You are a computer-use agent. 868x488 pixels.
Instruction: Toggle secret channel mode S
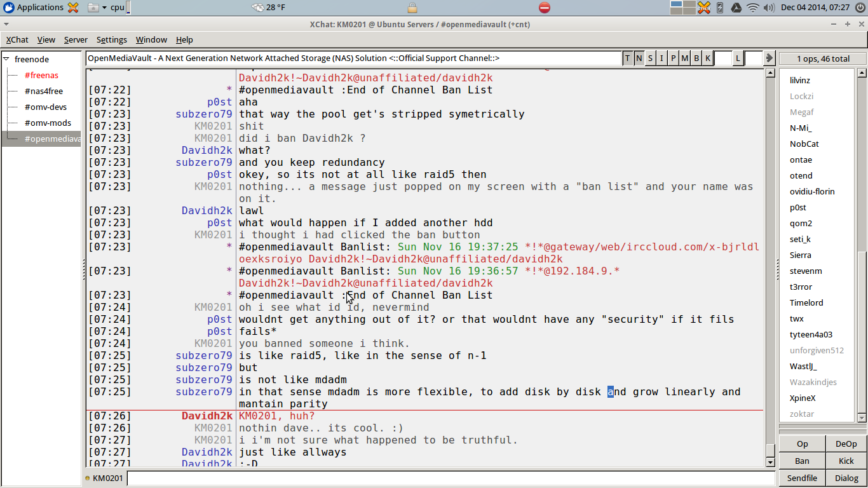[651, 58]
